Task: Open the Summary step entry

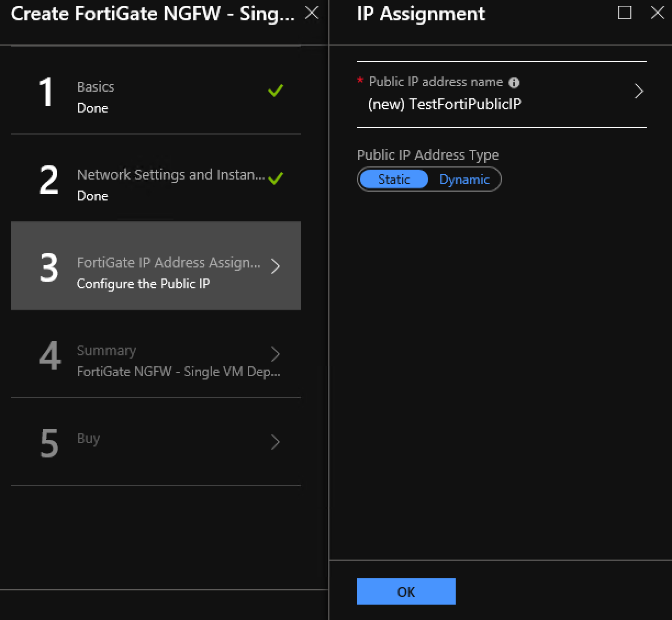Action: click(156, 354)
